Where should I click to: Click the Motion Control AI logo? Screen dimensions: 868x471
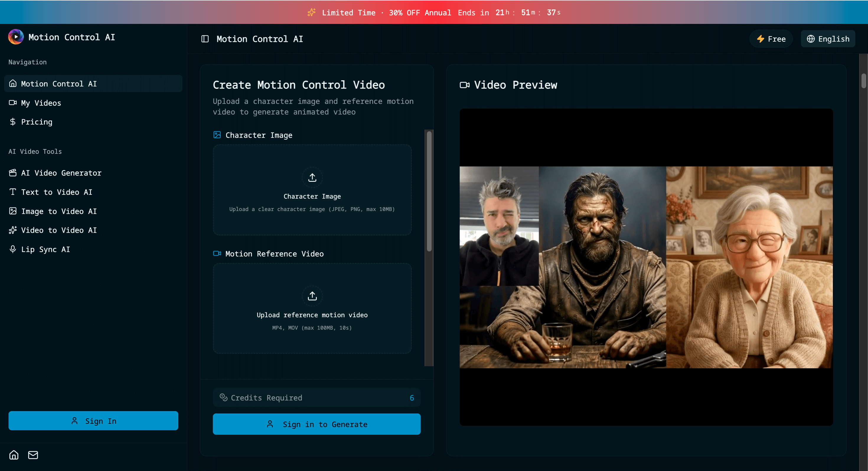(x=15, y=37)
